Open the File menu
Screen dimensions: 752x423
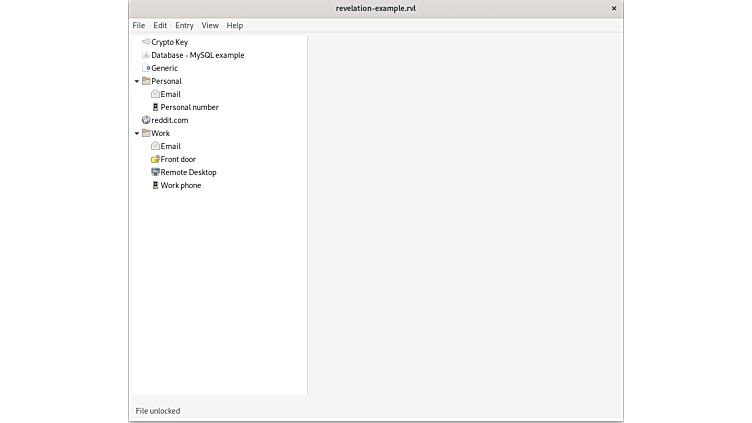pyautogui.click(x=139, y=25)
